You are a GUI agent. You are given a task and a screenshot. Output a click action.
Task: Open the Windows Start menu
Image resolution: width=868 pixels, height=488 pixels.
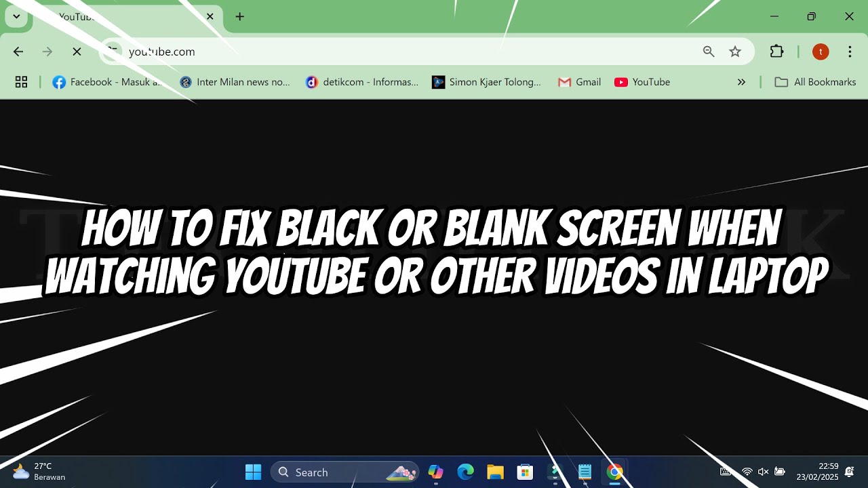253,472
